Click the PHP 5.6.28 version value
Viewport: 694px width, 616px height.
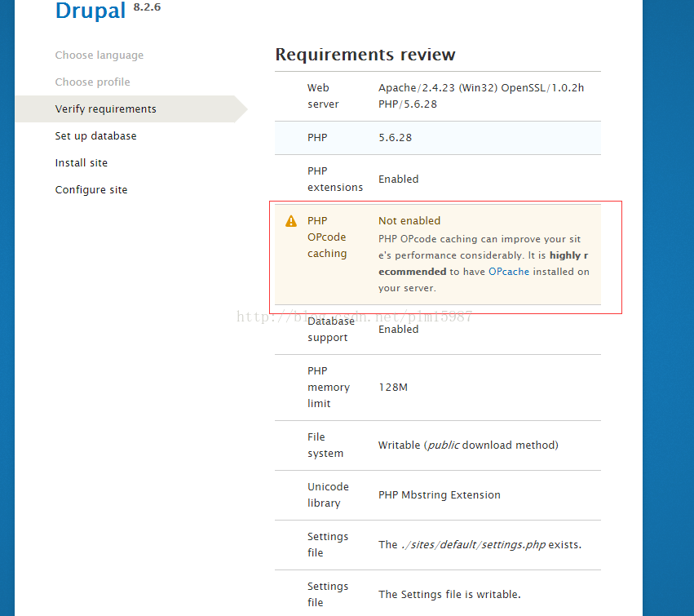pos(395,138)
